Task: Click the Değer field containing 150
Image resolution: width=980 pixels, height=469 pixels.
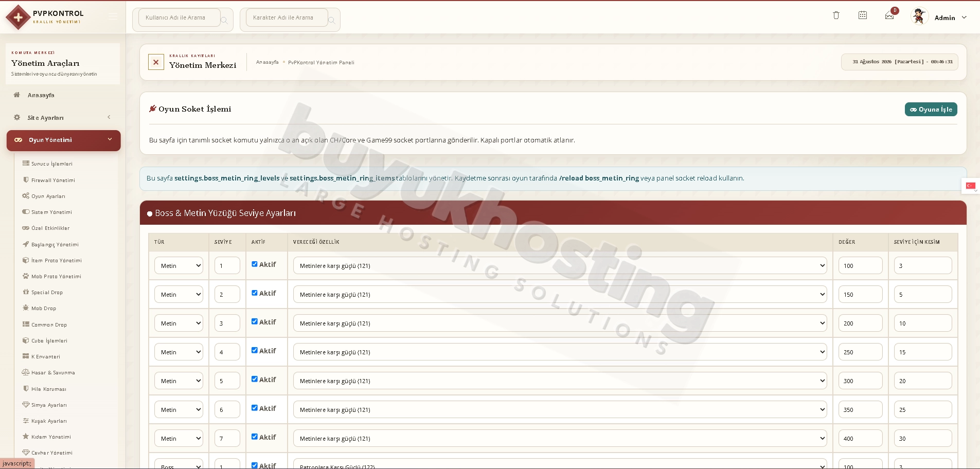Action: [x=861, y=294]
